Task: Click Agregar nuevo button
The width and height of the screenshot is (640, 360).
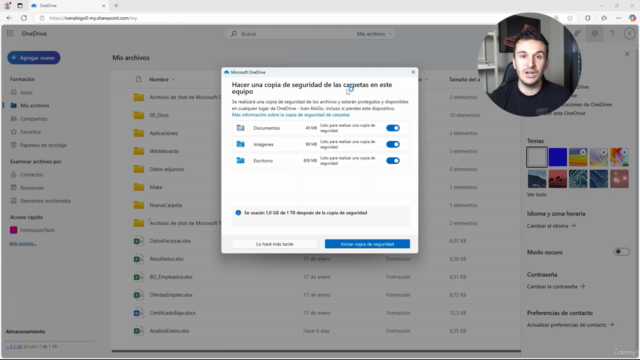Action: click(x=33, y=58)
